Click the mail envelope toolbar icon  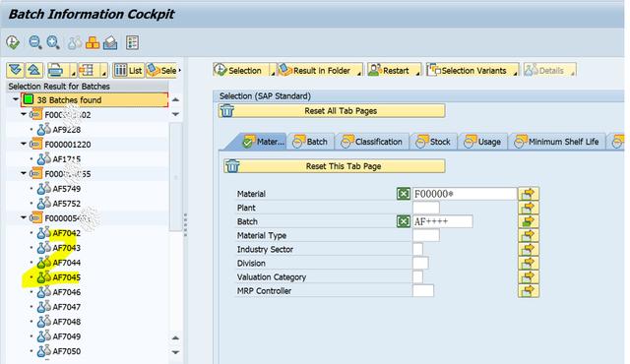110,43
